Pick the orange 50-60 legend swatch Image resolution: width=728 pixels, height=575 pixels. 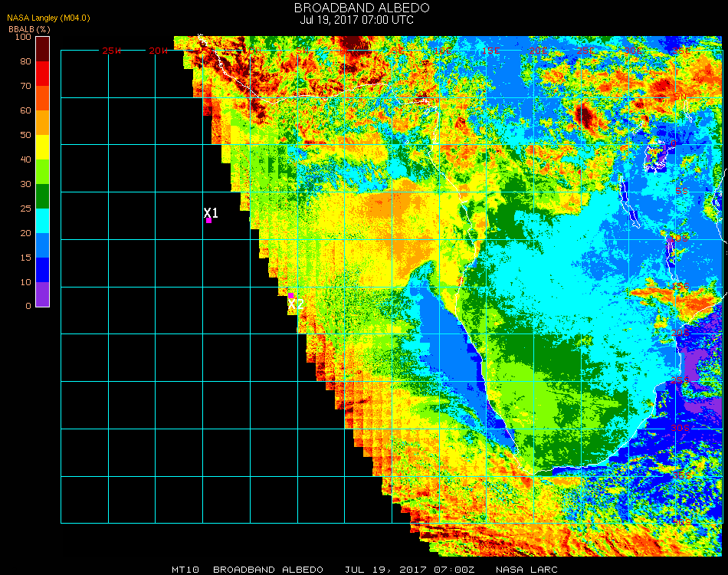[x=43, y=123]
